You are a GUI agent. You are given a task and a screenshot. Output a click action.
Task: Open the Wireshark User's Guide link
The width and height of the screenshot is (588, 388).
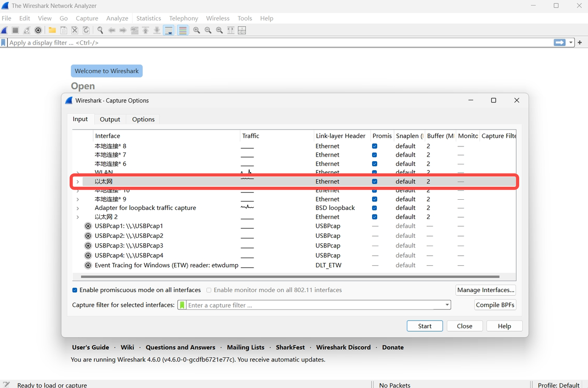(x=90, y=347)
